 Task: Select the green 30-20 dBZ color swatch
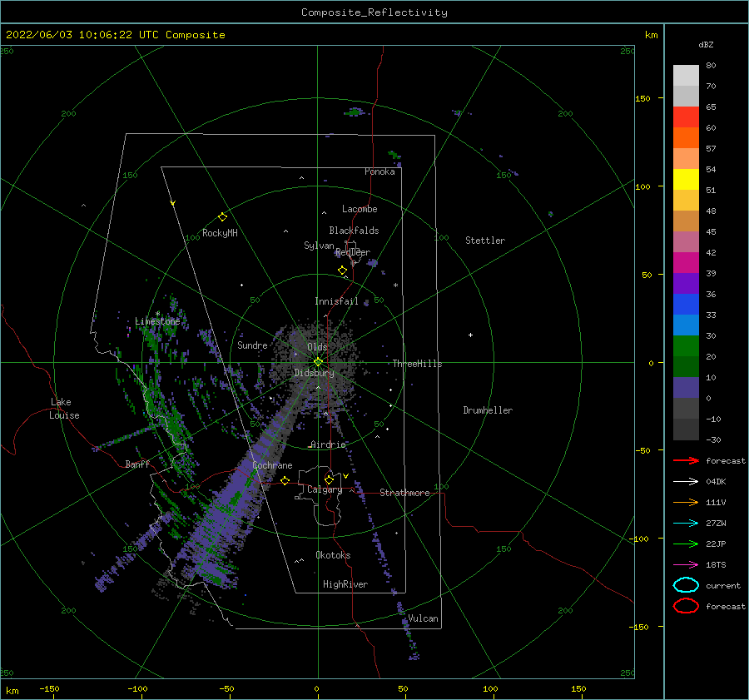tap(686, 346)
